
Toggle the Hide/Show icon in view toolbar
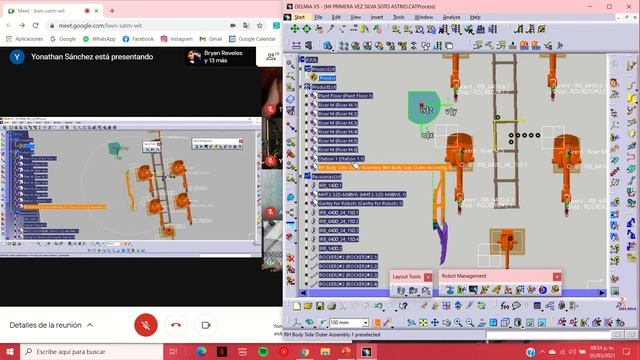[x=530, y=322]
